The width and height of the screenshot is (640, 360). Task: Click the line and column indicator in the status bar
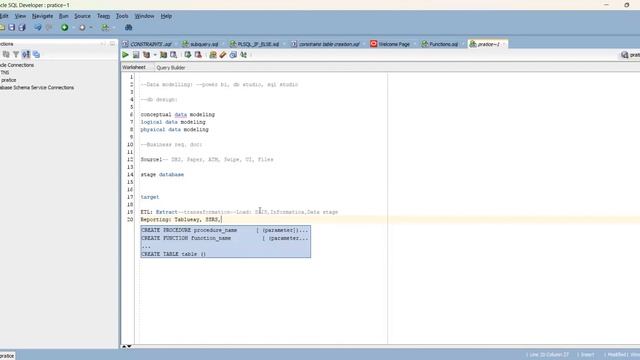(x=548, y=355)
